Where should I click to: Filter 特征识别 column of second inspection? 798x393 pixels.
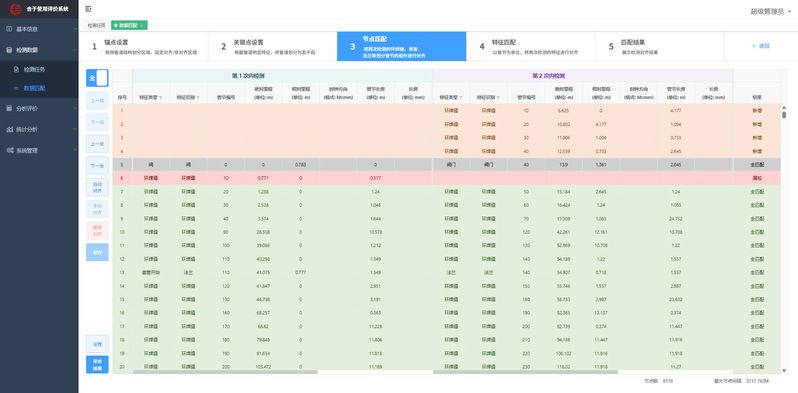(498, 97)
